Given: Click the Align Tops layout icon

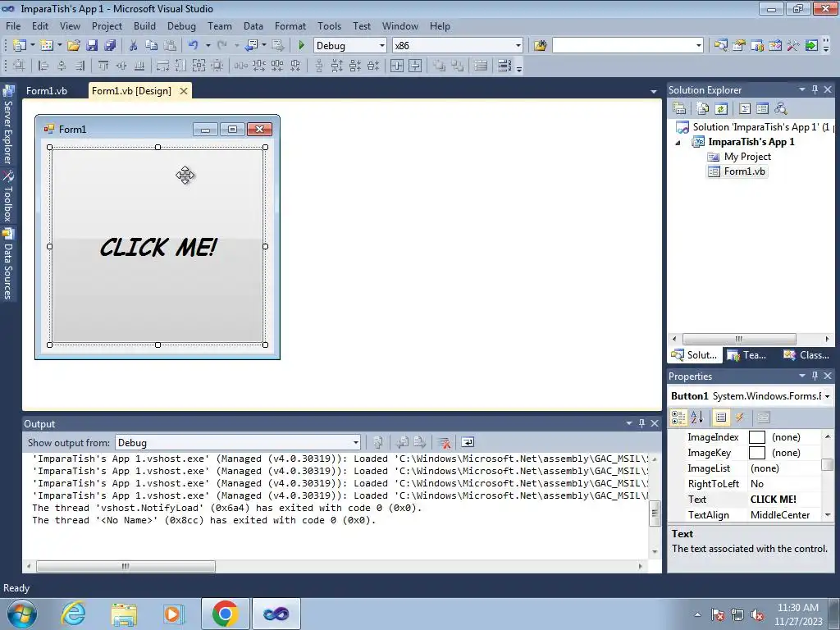Looking at the screenshot, I should pos(103,66).
